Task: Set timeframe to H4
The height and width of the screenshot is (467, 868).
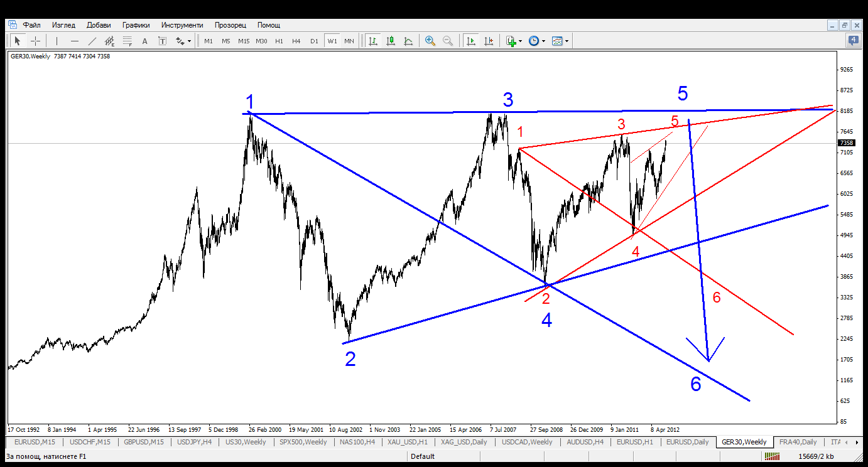Action: coord(296,41)
